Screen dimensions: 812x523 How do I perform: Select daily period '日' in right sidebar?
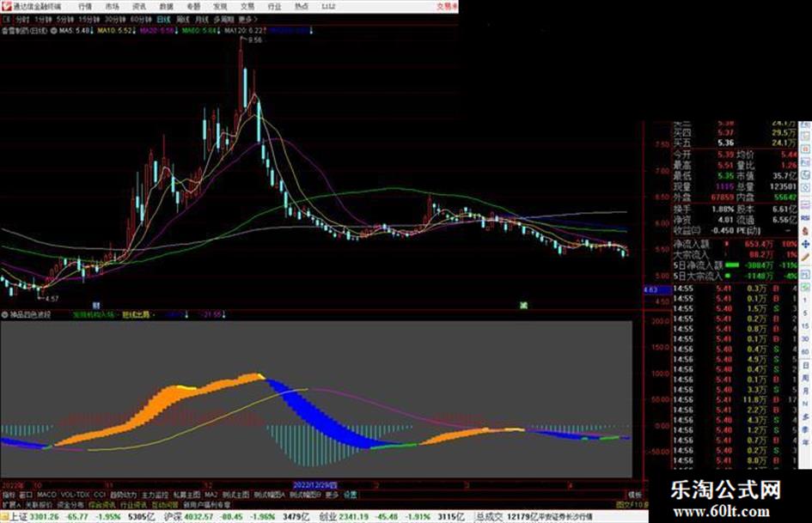(x=805, y=366)
